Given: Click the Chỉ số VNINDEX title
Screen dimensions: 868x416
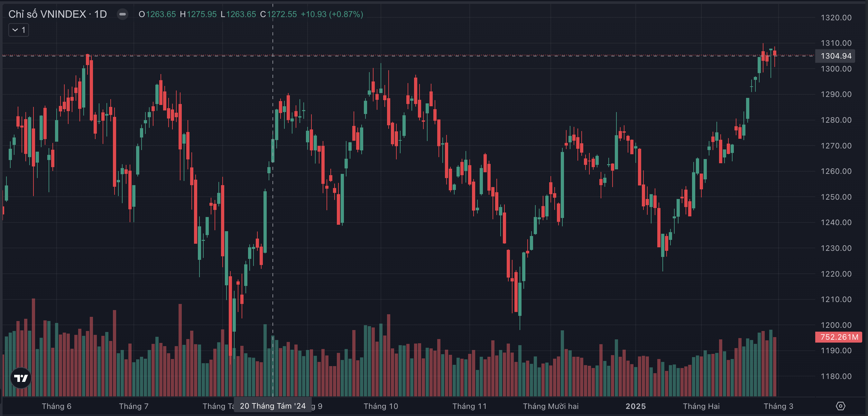Looking at the screenshot, I should (x=47, y=14).
